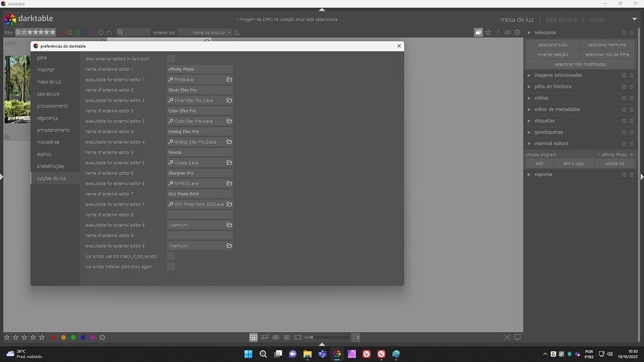This screenshot has height=362, width=644.
Task: Click the display profile monitor icon
Action: (x=517, y=337)
